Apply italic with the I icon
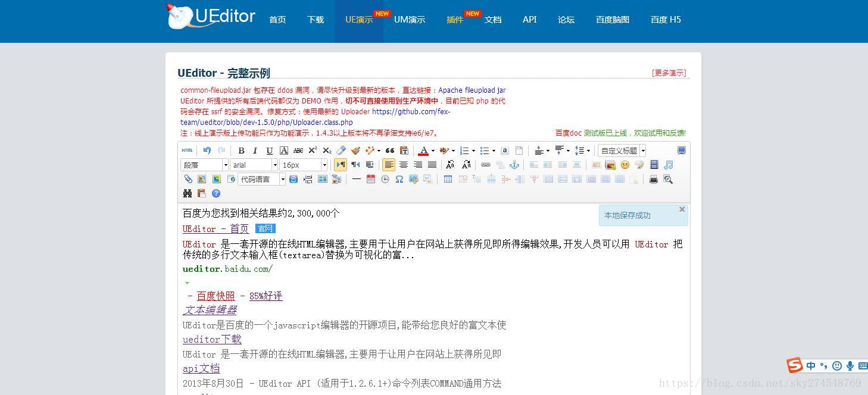Viewport: 868px width, 395px height. (255, 151)
